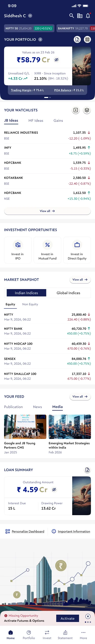95x644 pixels.
Task: Switch to MF Ideas tab
Action: click(36, 120)
